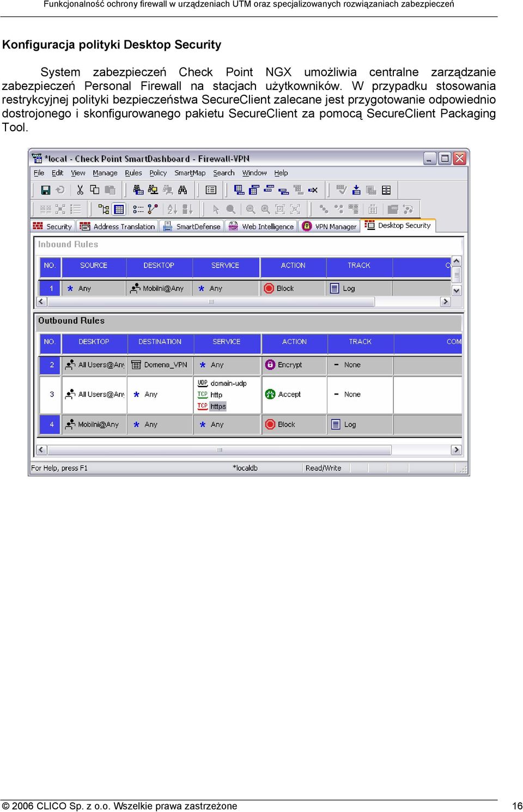This screenshot has height=812, width=523.
Task: Click the Domena_VPN object icon
Action: point(136,365)
